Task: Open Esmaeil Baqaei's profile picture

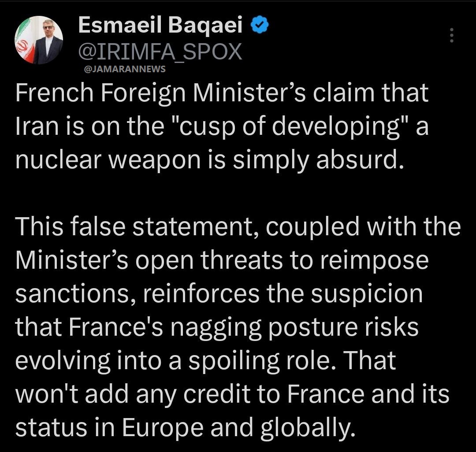Action: click(x=39, y=41)
